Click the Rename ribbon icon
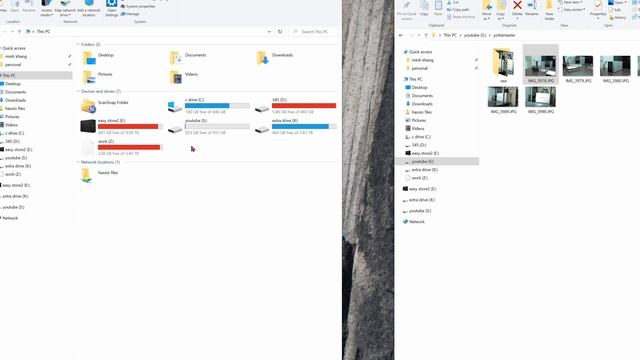This screenshot has width=640, height=360. [531, 8]
